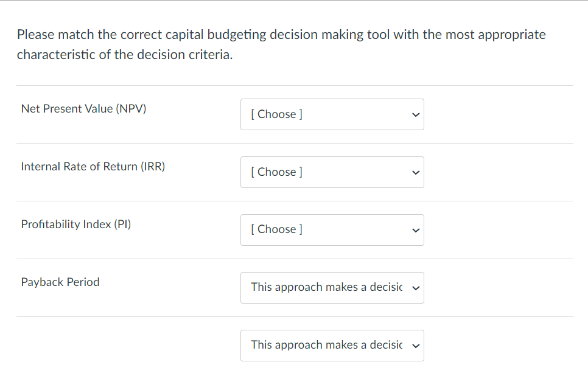Click the chevron arrow in the Payback Period dropdown
Image resolution: width=588 pixels, height=390 pixels.
click(416, 288)
